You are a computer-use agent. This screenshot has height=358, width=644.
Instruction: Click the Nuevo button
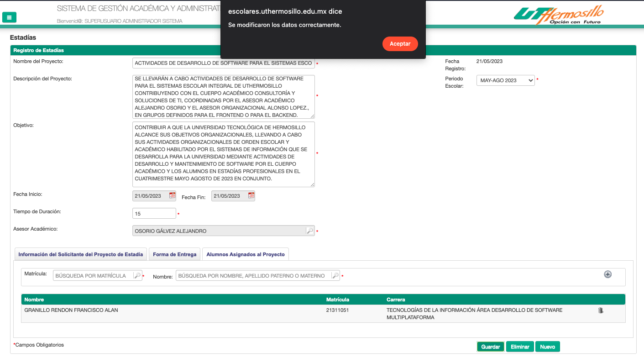click(x=547, y=347)
